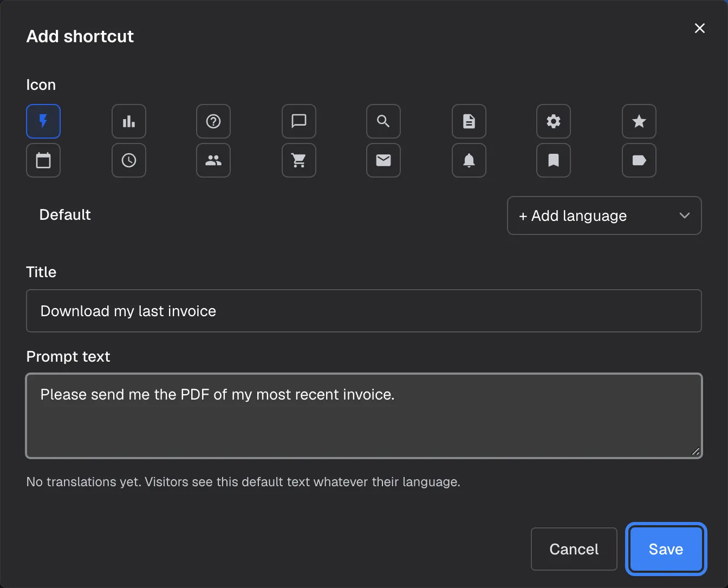Select the lightning bolt icon
This screenshot has width=728, height=588.
43,121
